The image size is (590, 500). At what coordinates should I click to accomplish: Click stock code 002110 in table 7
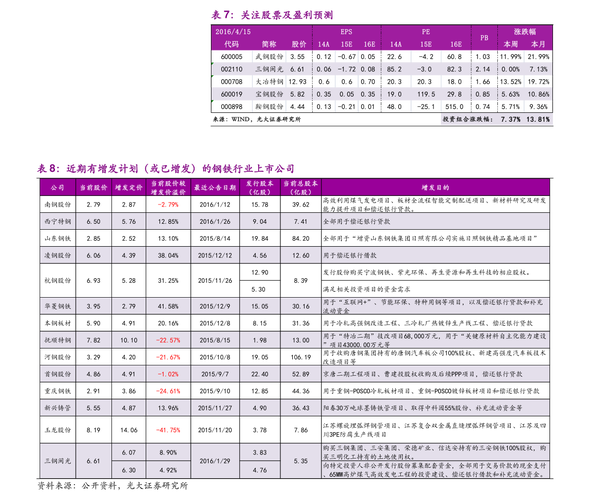tap(231, 69)
